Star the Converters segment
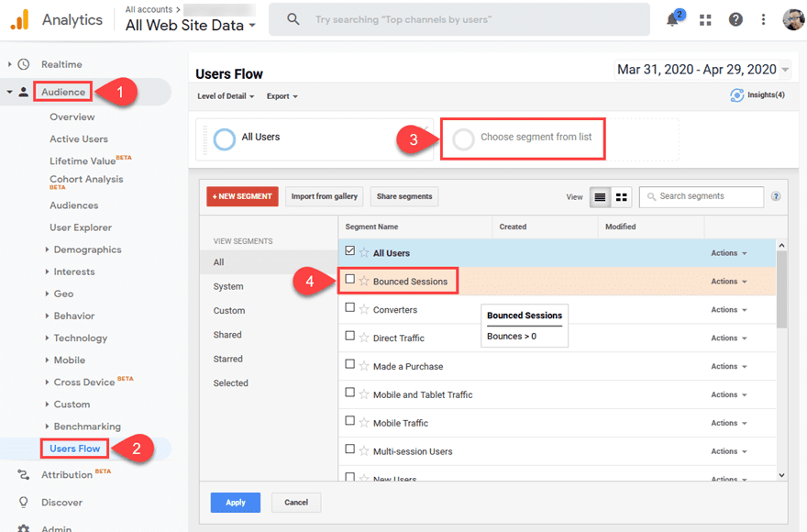 click(x=363, y=310)
